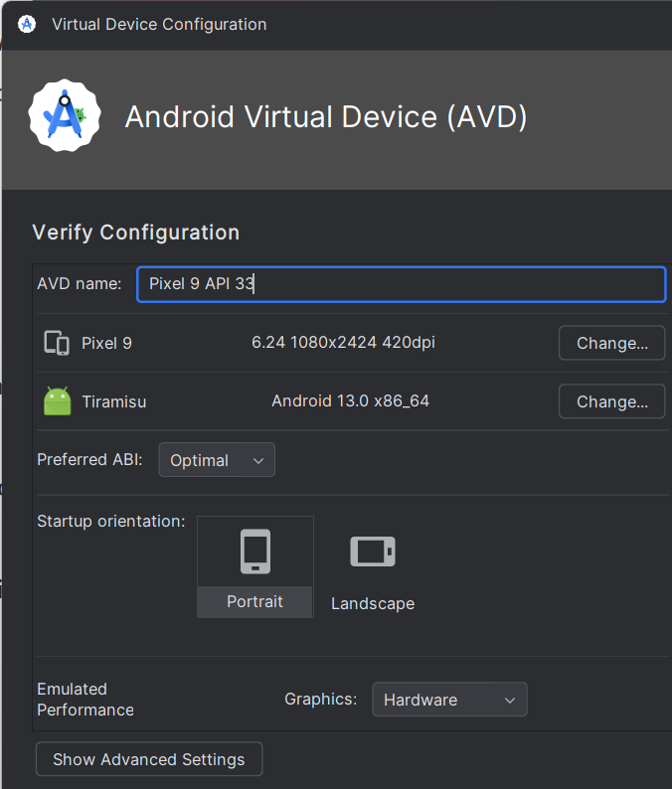Select the Portrait phone icon

pyautogui.click(x=255, y=552)
